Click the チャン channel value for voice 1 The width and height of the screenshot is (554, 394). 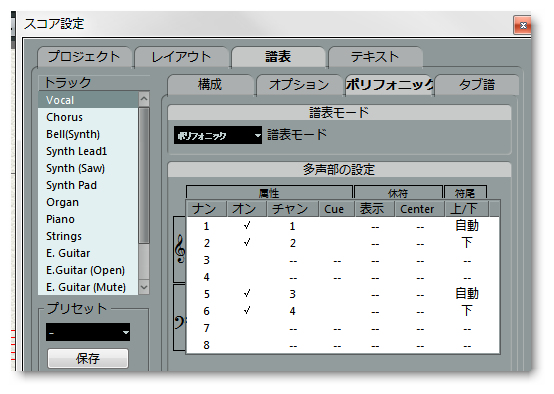pyautogui.click(x=293, y=226)
